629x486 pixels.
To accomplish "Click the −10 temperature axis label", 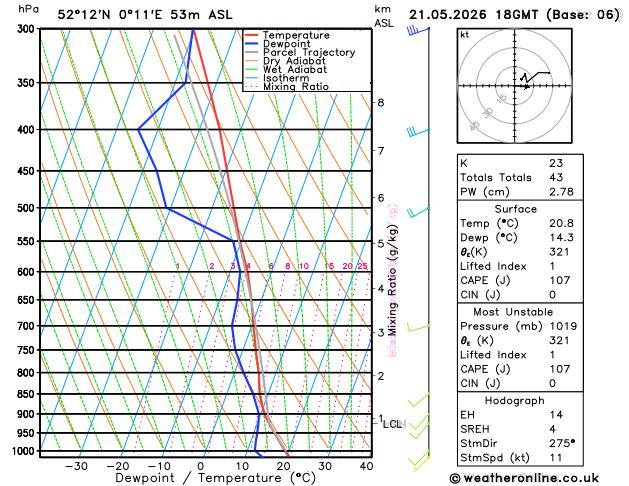I will 159,466.
